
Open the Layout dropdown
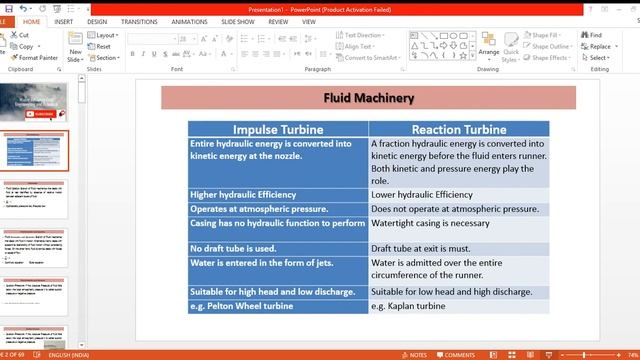(x=103, y=35)
